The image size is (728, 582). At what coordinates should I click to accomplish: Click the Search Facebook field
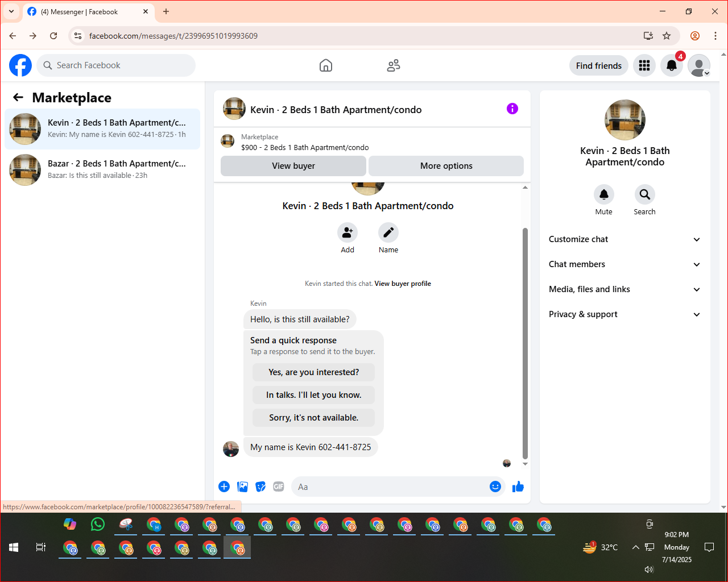pos(116,65)
